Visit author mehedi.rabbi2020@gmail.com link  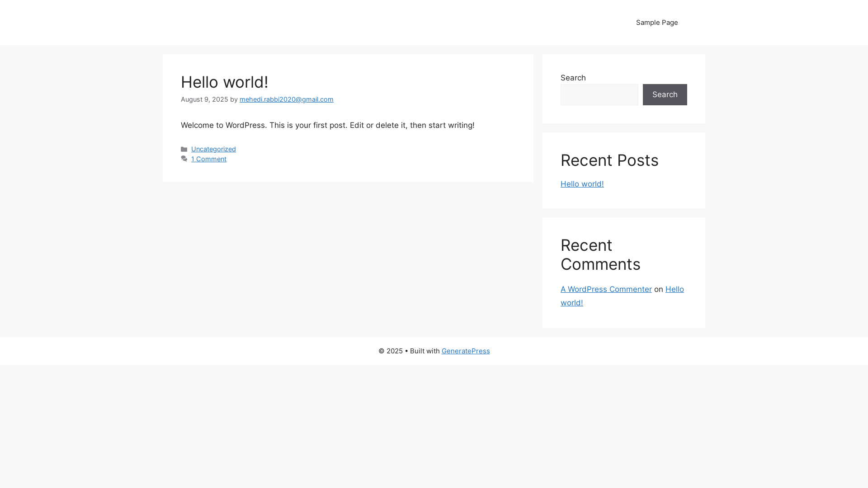pyautogui.click(x=286, y=99)
